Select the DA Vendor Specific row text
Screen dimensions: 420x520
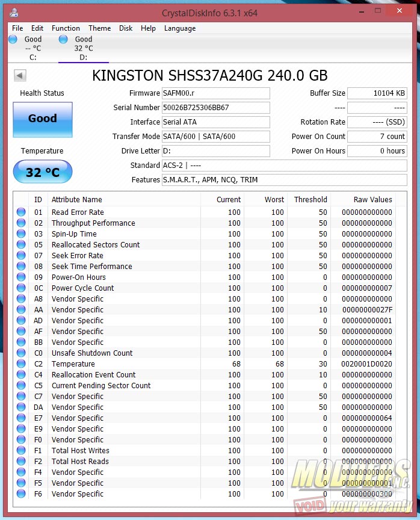tap(77, 407)
